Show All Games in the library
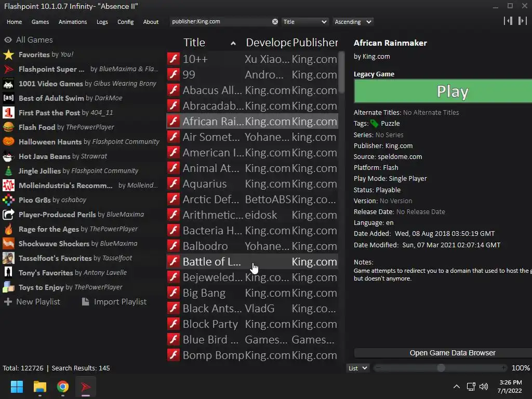The width and height of the screenshot is (532, 399). coord(29,39)
